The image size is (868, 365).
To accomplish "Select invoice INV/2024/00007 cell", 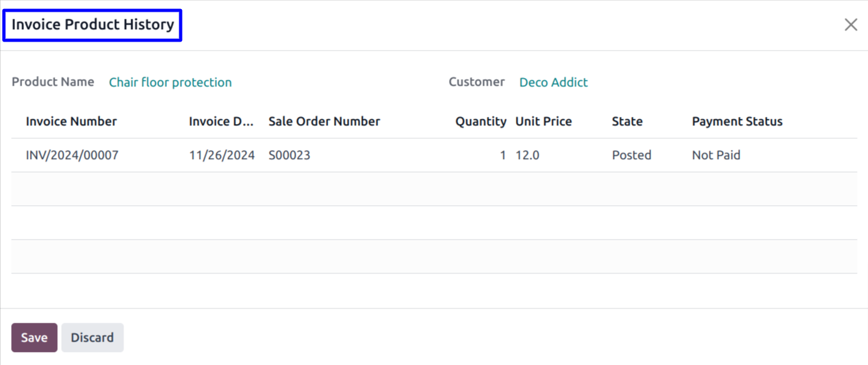I will (72, 155).
